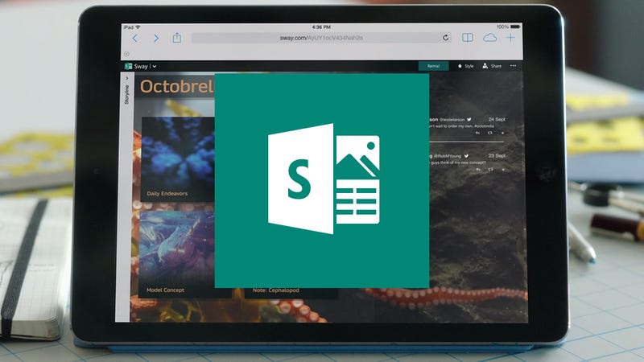
Task: Tap the Safari forward arrow
Action: coord(156,38)
